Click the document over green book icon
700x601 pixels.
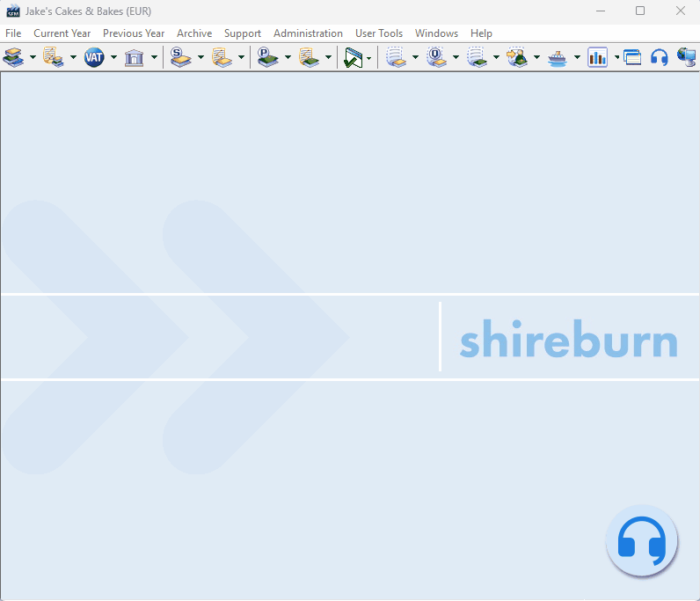pyautogui.click(x=309, y=57)
